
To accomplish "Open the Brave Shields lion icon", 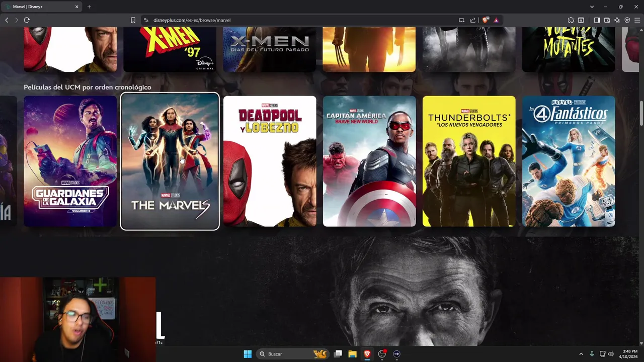I will tap(485, 20).
